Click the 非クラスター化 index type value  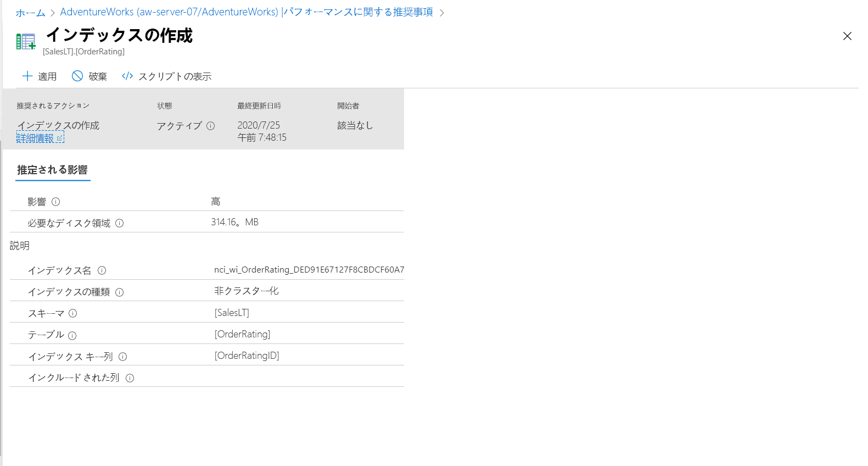pyautogui.click(x=247, y=291)
